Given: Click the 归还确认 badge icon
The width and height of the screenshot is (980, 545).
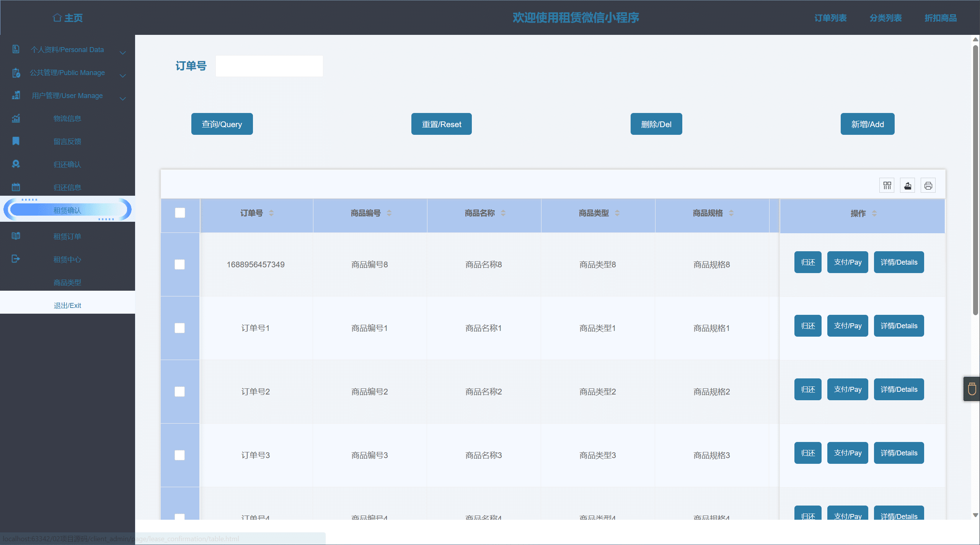Looking at the screenshot, I should tap(16, 164).
